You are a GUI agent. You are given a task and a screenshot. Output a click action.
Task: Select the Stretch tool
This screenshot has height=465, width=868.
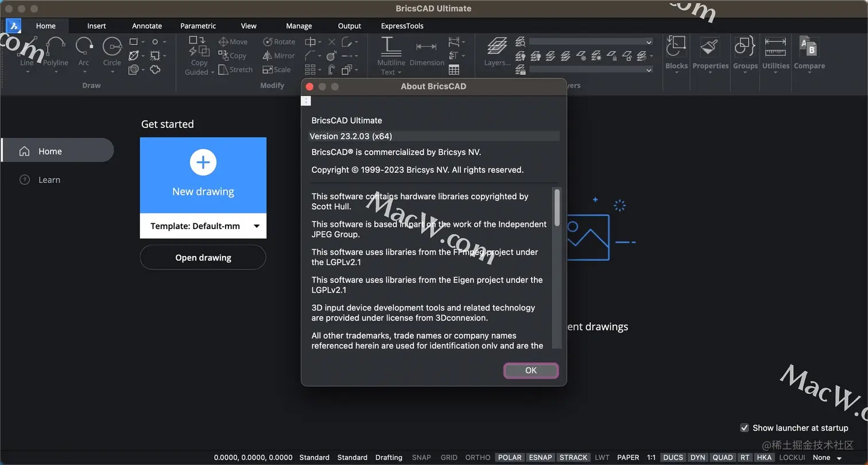click(x=235, y=69)
